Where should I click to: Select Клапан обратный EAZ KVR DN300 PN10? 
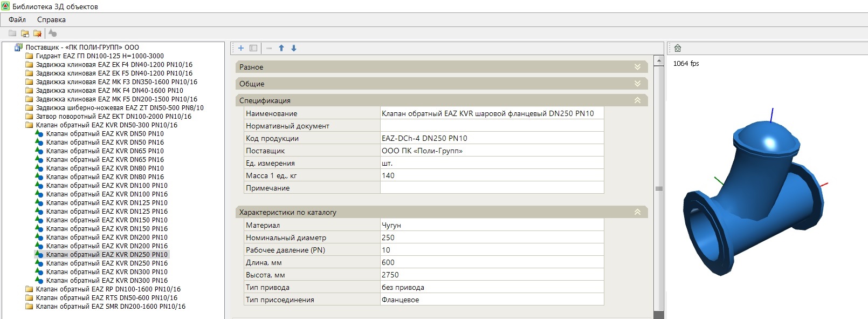(107, 272)
